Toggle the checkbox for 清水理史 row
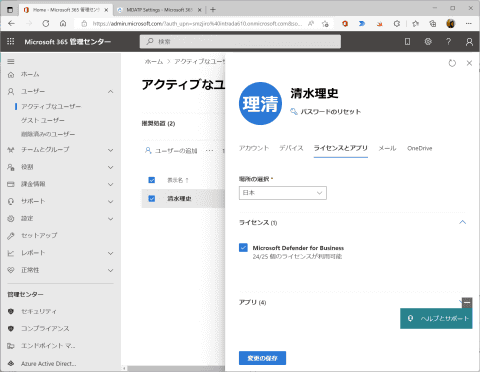This screenshot has width=480, height=372. [x=152, y=199]
